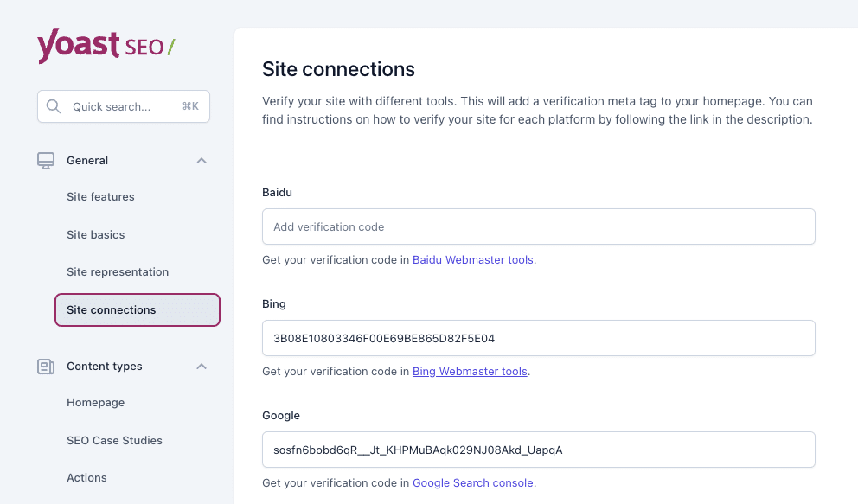
Task: Select Site connections menu item
Action: click(137, 310)
